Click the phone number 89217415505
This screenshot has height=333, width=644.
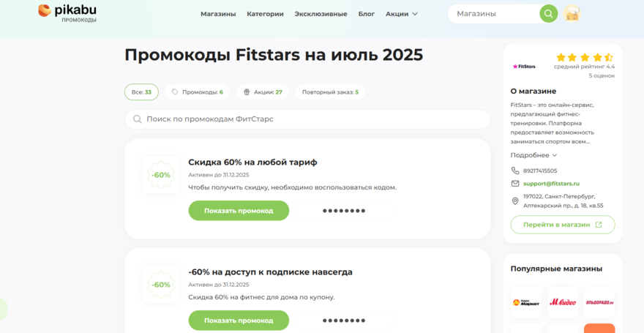[x=540, y=171]
